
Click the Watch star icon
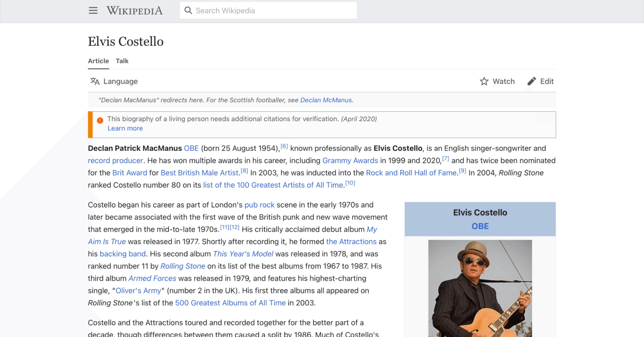point(484,81)
